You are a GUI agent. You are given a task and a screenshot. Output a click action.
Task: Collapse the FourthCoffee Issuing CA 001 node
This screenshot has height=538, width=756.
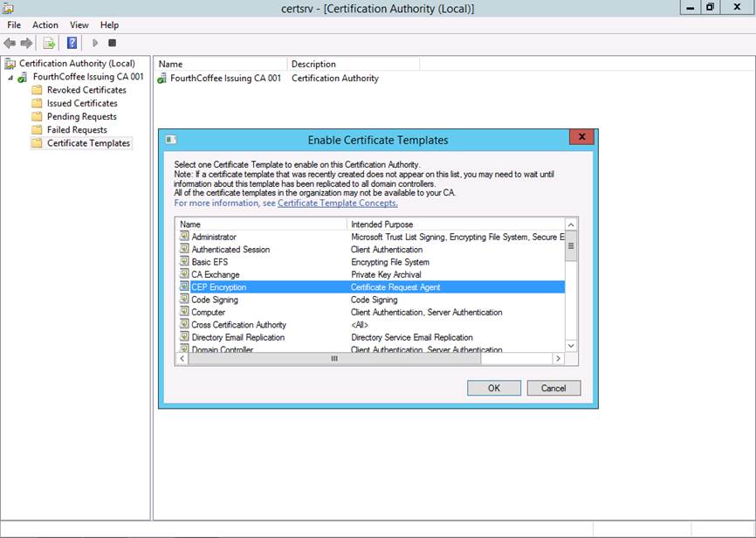point(10,77)
